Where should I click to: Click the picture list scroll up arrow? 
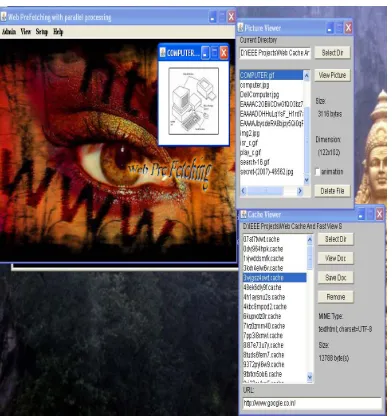pos(306,75)
